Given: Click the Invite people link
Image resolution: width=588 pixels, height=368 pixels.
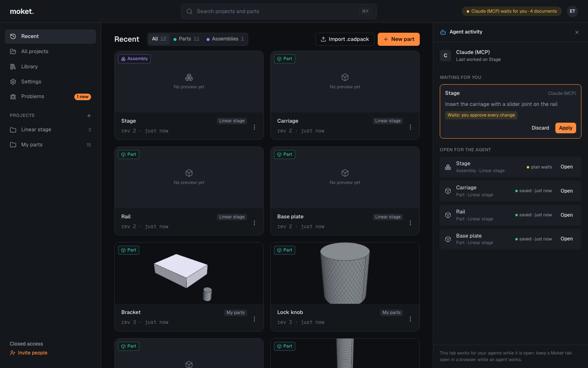Looking at the screenshot, I should 29,353.
